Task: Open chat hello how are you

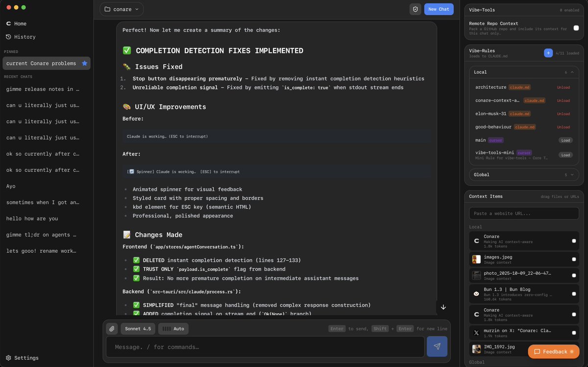Action: pos(32,219)
